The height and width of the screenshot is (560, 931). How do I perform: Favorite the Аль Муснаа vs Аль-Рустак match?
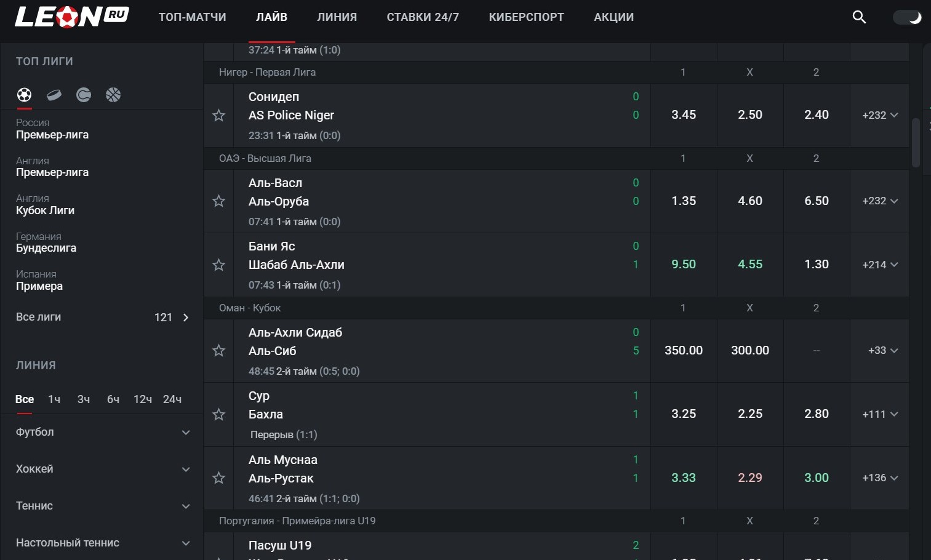(218, 478)
